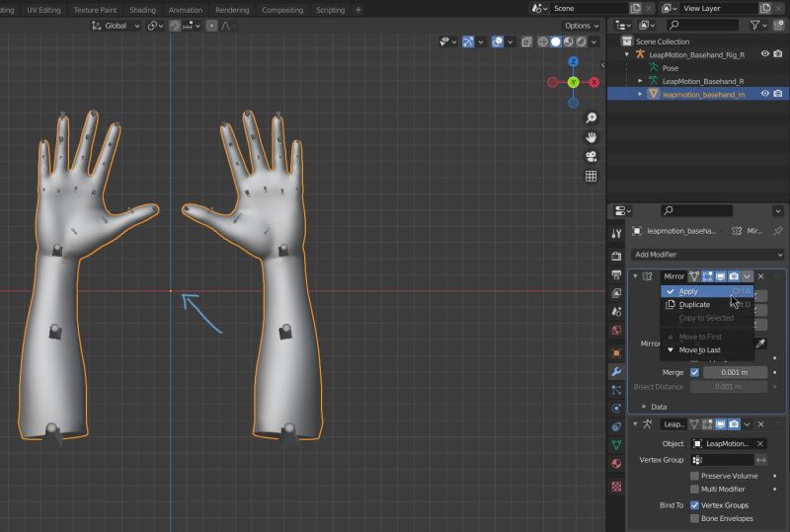The width and height of the screenshot is (790, 532).
Task: Open viewport shading options dropdown
Action: coord(594,41)
